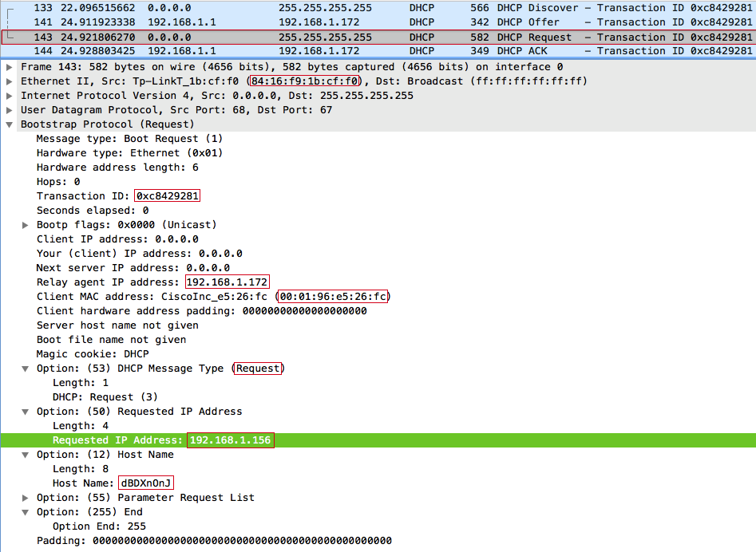756x552 pixels.
Task: Collapse Option 53 DHCP Message Type
Action: 25,369
